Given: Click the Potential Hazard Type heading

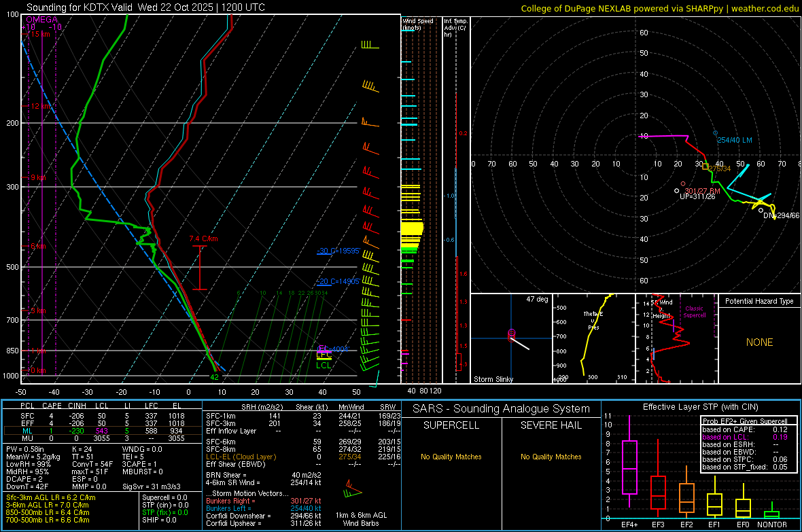Looking at the screenshot, I should coord(759,301).
